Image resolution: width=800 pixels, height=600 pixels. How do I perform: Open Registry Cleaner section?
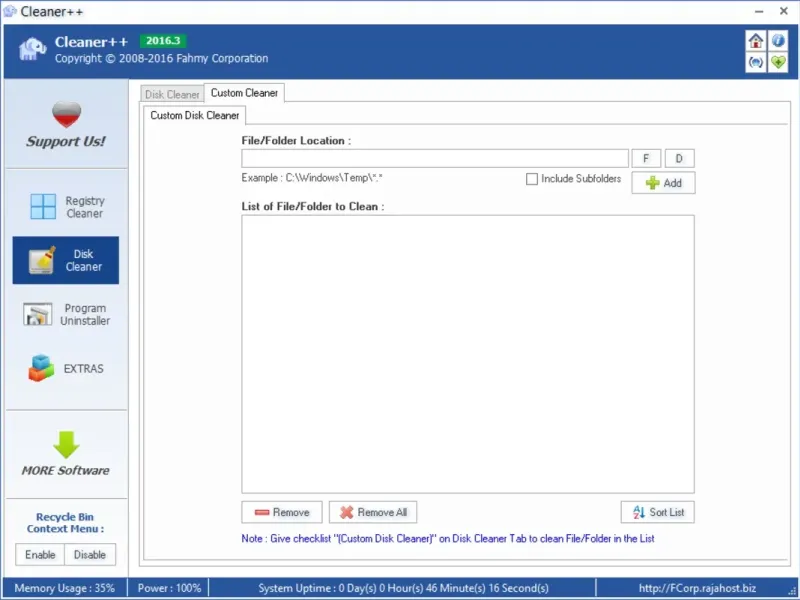[x=67, y=207]
